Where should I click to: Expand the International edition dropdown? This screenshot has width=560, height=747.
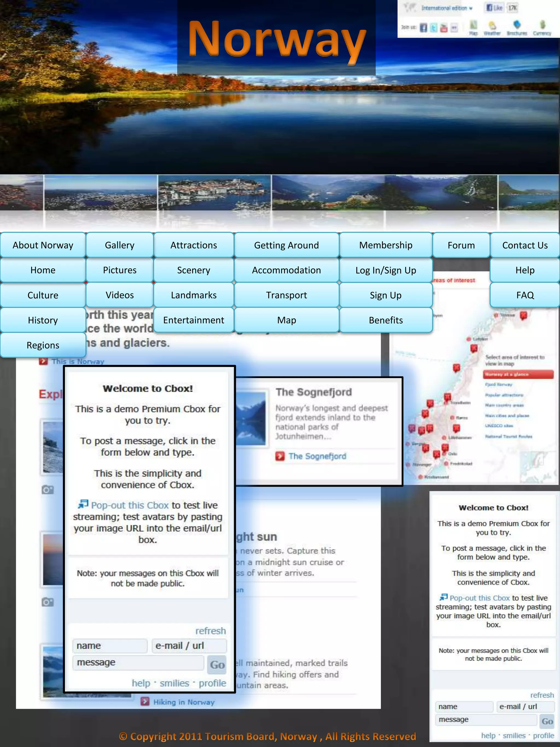pyautogui.click(x=447, y=8)
